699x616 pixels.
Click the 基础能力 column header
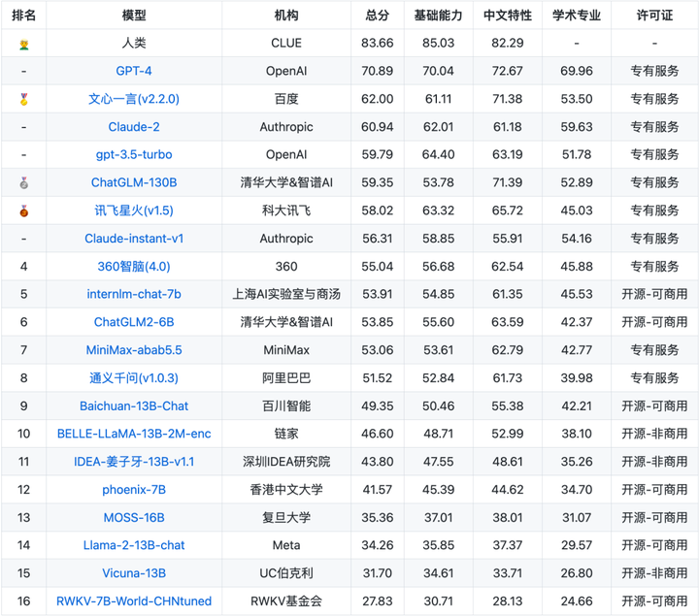tap(438, 16)
